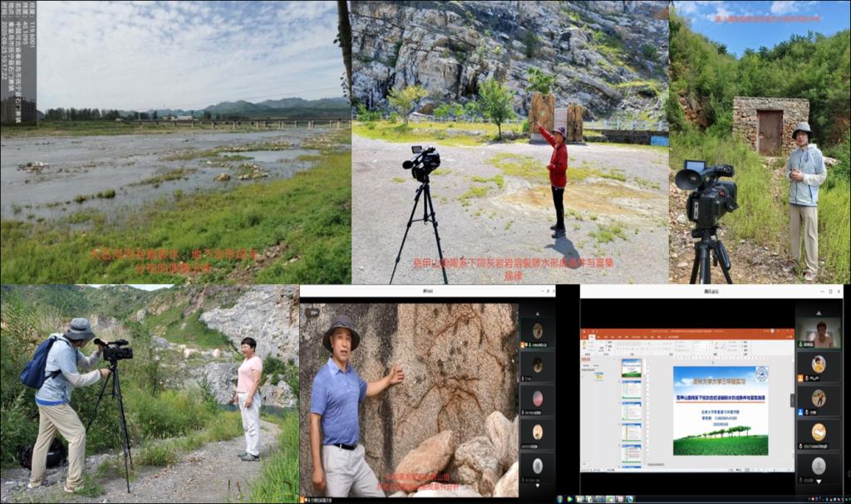This screenshot has width=851, height=504.
Task: Click green microphone icon on top webcam participant
Action: tap(802, 344)
